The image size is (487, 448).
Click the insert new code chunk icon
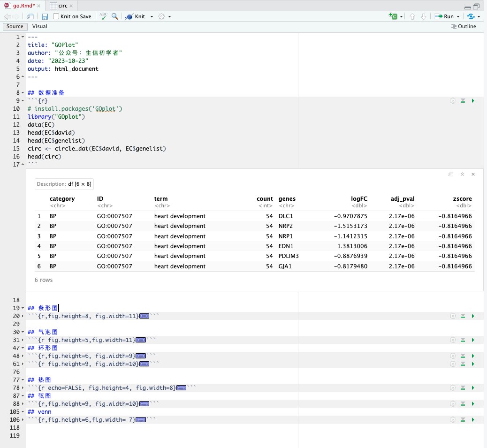[x=393, y=16]
